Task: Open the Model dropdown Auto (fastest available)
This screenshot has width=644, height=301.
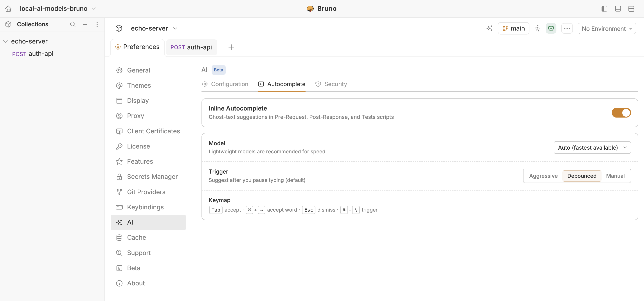Action: point(592,148)
